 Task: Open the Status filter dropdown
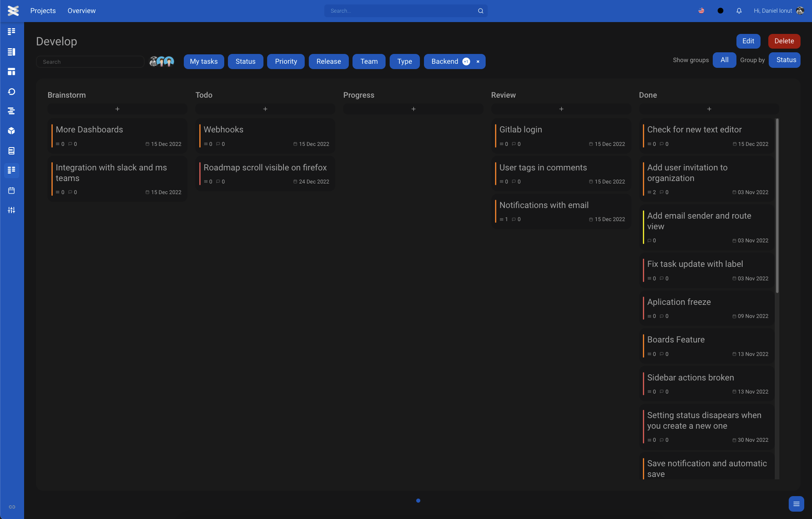(245, 61)
